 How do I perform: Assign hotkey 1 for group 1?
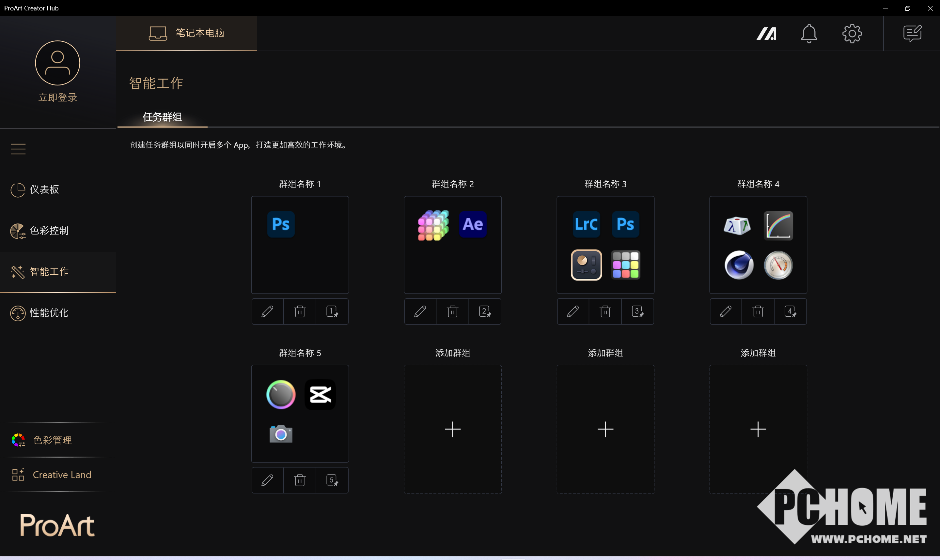coord(332,311)
